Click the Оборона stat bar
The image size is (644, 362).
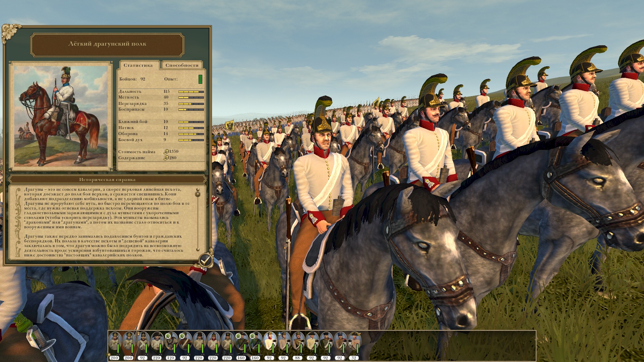tap(191, 134)
